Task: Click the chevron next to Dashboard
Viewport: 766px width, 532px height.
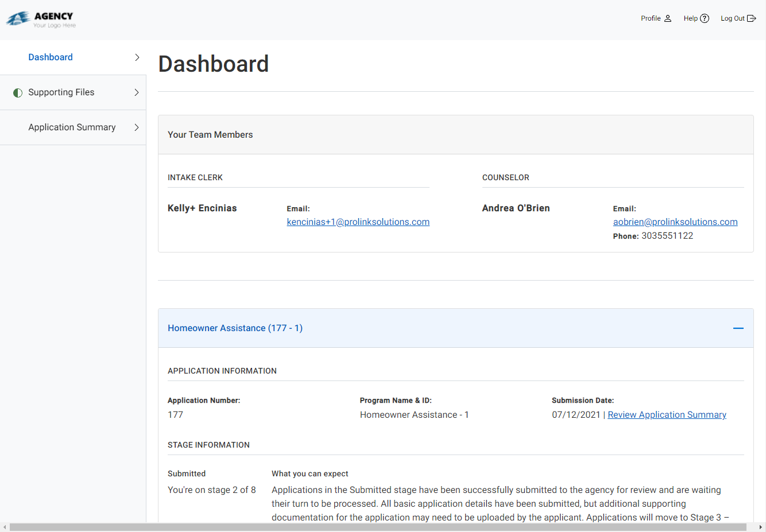Action: point(136,57)
